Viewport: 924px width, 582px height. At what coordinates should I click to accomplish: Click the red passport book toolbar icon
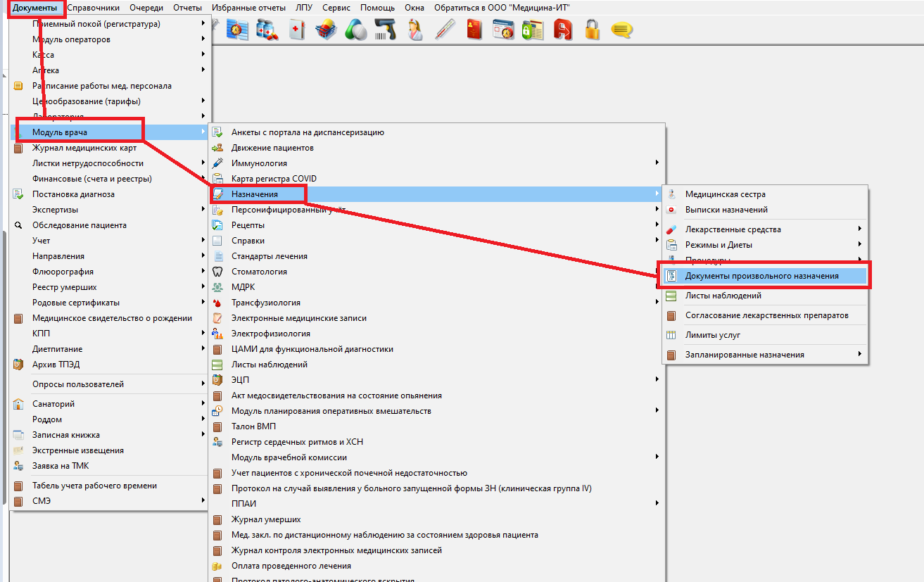[x=474, y=30]
